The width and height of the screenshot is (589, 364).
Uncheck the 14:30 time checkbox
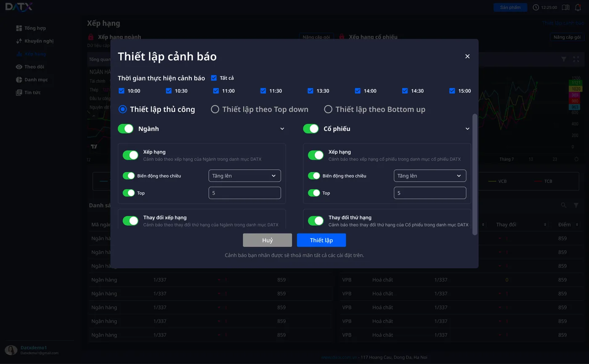405,91
